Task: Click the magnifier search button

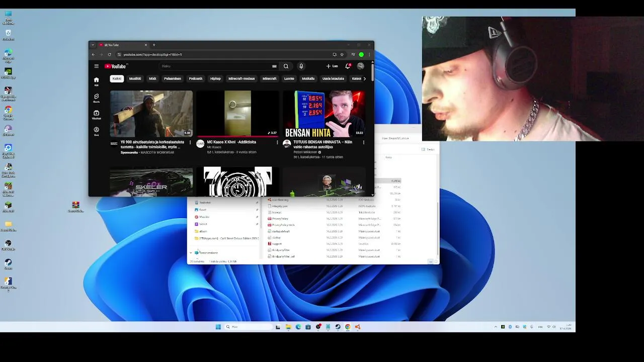Action: click(x=286, y=66)
